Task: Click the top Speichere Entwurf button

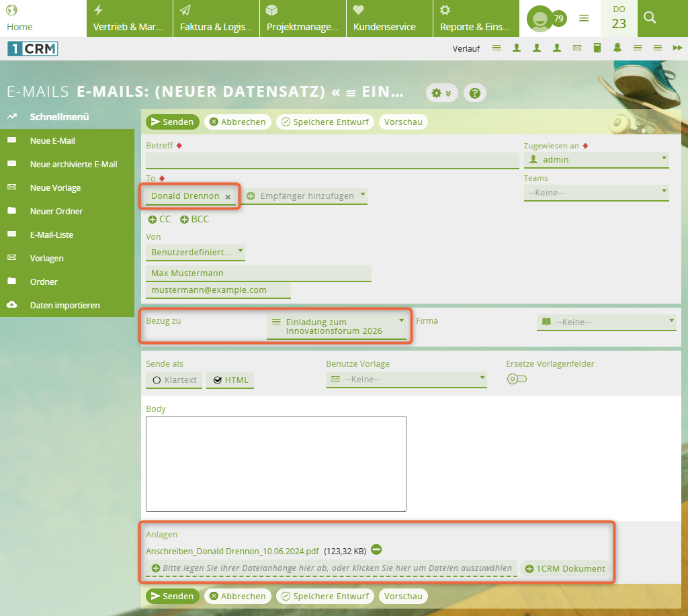Action: (325, 122)
